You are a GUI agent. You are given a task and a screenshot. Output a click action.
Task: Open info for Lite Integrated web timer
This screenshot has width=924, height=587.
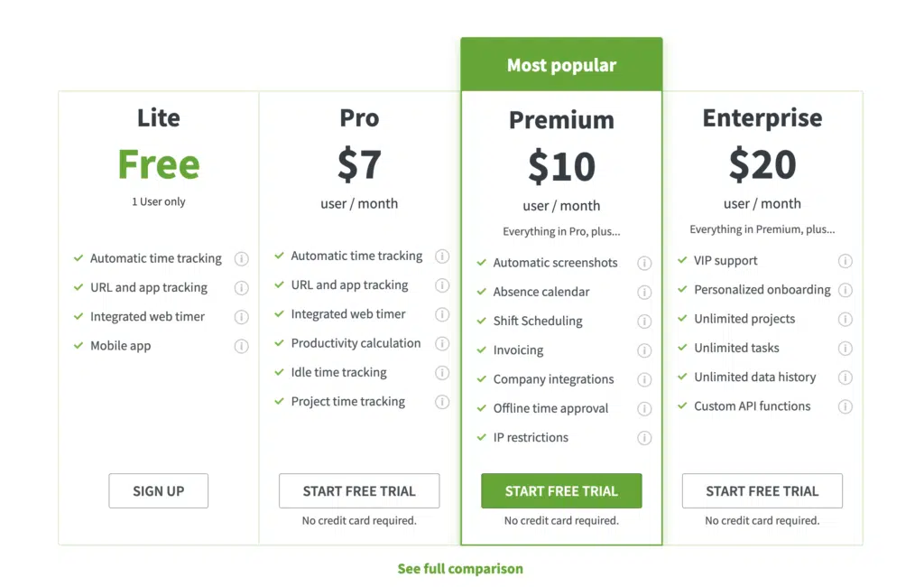pyautogui.click(x=241, y=317)
